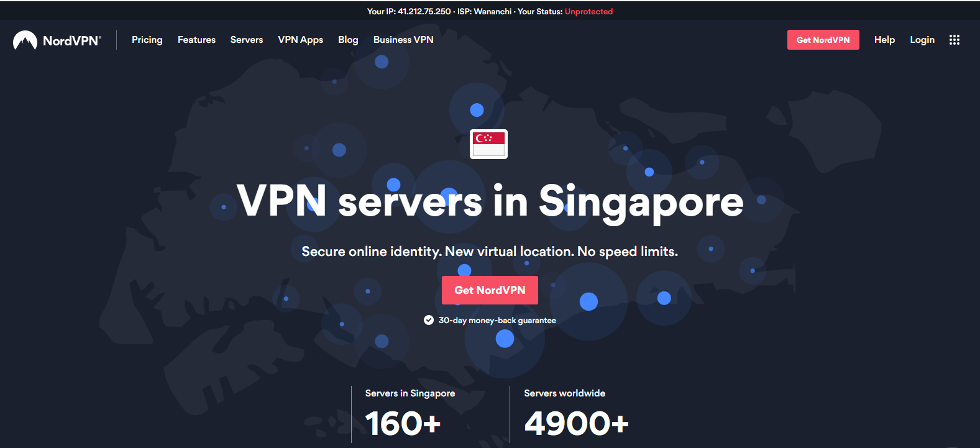Click the Singapore flag icon
This screenshot has height=448, width=980.
coord(488,144)
